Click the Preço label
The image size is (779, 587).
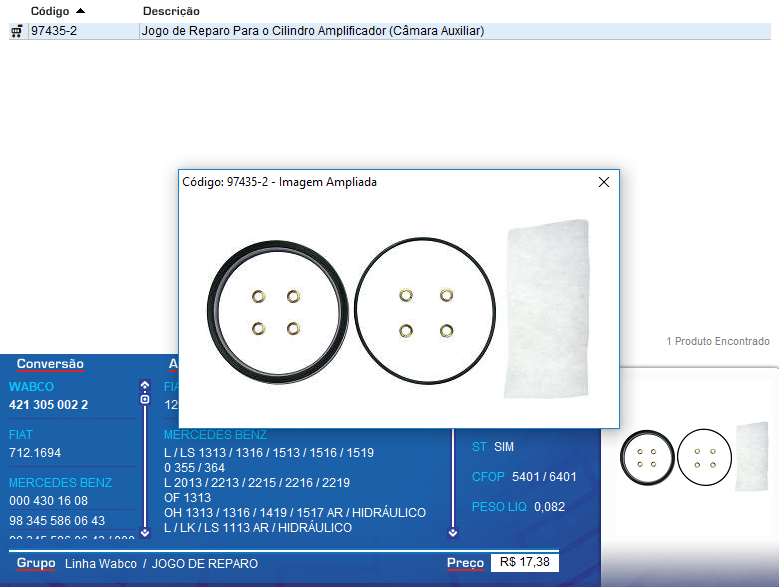click(465, 563)
